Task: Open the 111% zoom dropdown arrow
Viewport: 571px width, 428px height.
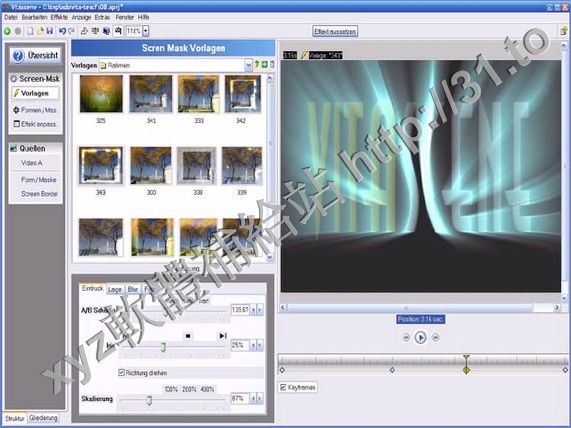Action: pyautogui.click(x=145, y=31)
